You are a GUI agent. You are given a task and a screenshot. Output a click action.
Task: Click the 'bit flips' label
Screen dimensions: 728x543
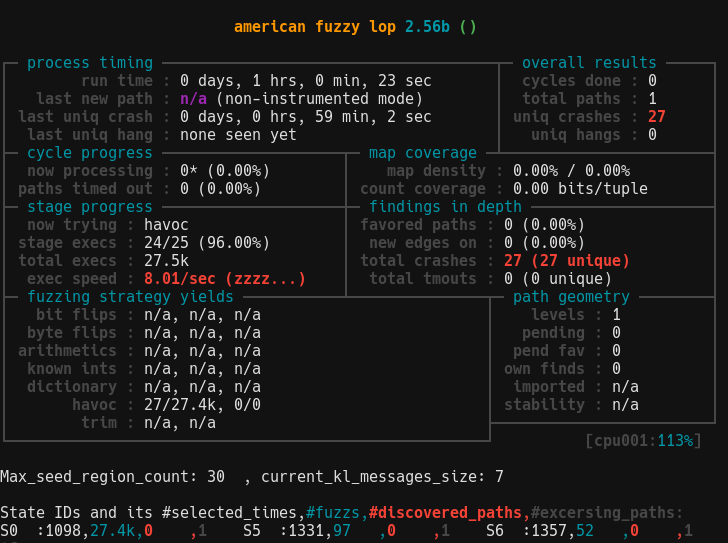point(77,315)
